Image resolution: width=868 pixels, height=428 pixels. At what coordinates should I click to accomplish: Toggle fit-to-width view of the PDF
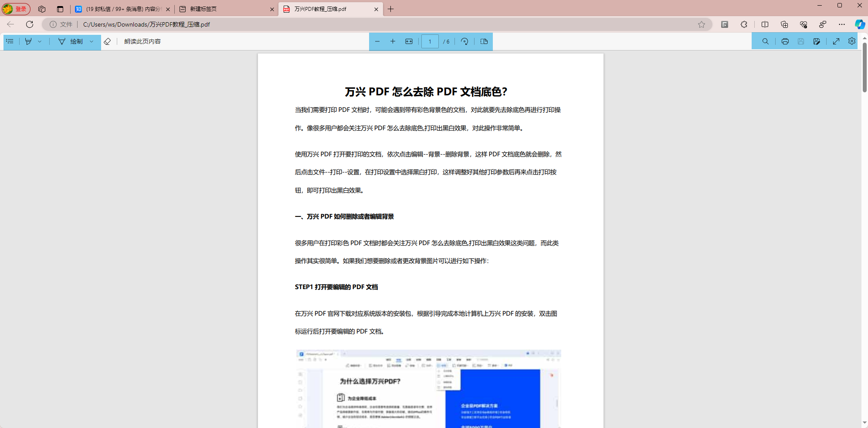click(409, 41)
